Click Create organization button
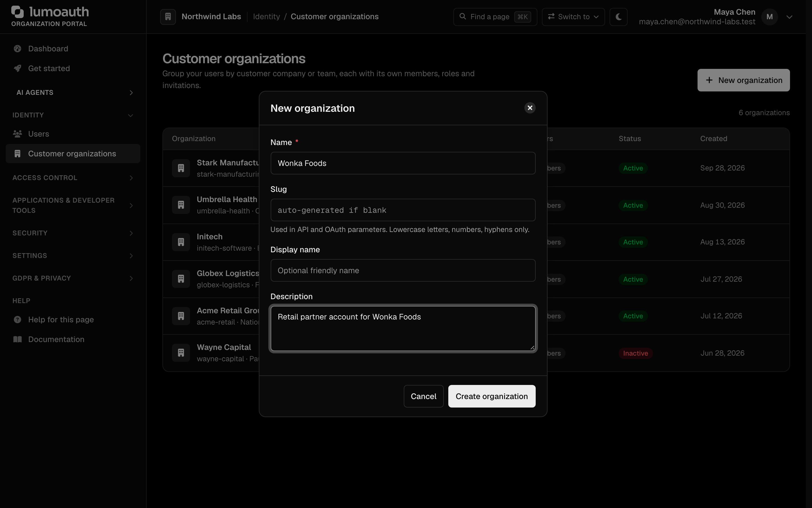The height and width of the screenshot is (508, 812). [x=491, y=397]
